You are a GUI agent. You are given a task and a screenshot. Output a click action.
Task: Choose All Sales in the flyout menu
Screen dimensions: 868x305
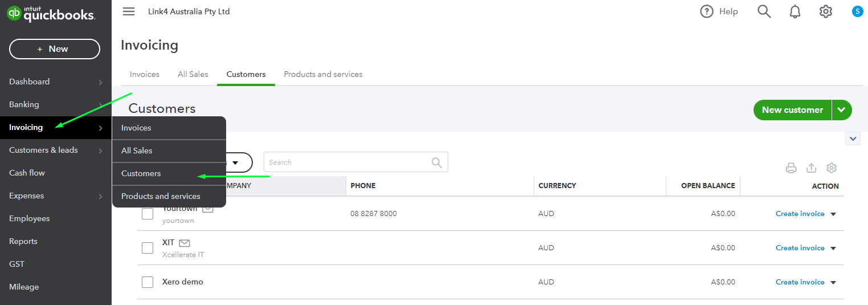coord(169,151)
